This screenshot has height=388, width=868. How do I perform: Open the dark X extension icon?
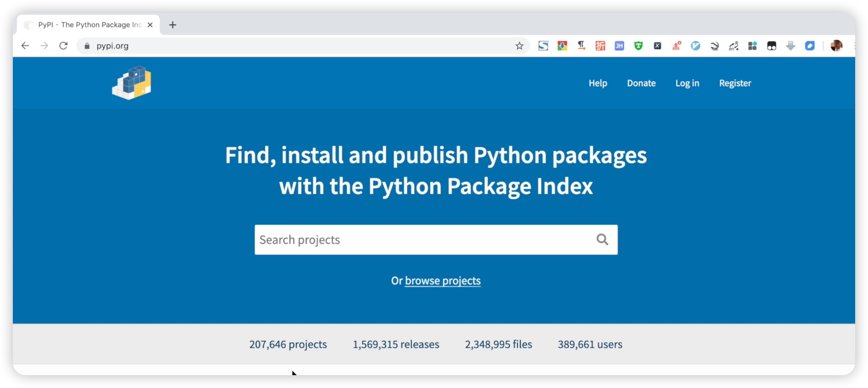click(x=657, y=46)
